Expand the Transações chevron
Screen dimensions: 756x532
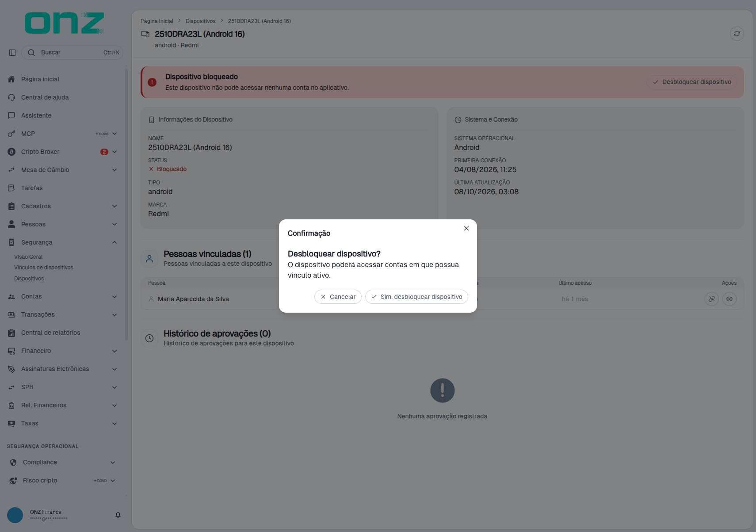115,315
